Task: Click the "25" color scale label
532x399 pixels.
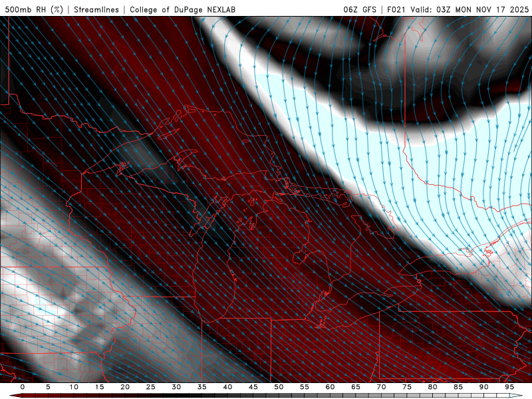Action: tap(151, 387)
